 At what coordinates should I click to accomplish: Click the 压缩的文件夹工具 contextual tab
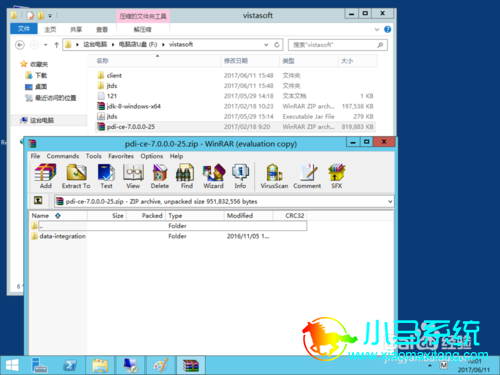pos(143,16)
